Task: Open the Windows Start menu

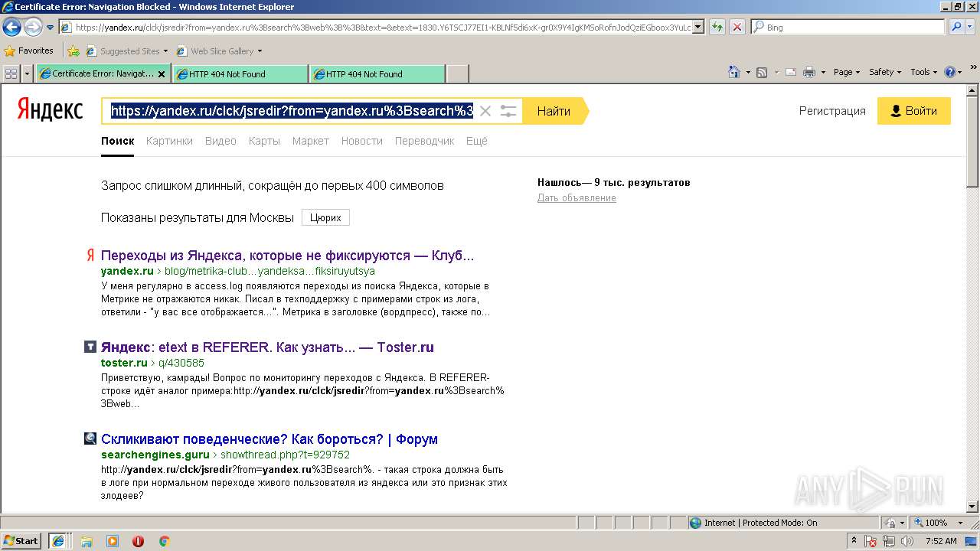Action: point(21,540)
